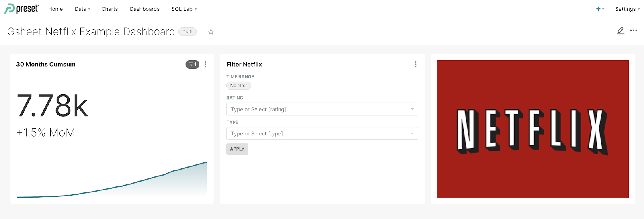Click the cumulative trend line chart
This screenshot has width=644, height=219.
pos(112,180)
